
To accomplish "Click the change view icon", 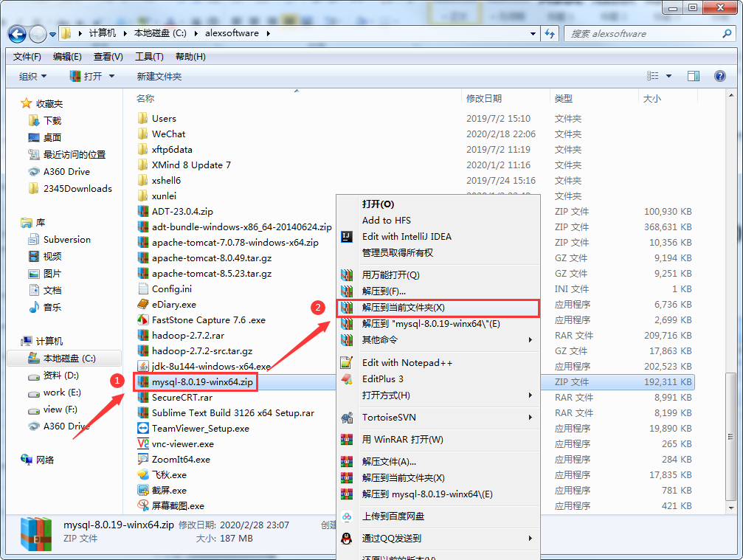I will tap(652, 76).
